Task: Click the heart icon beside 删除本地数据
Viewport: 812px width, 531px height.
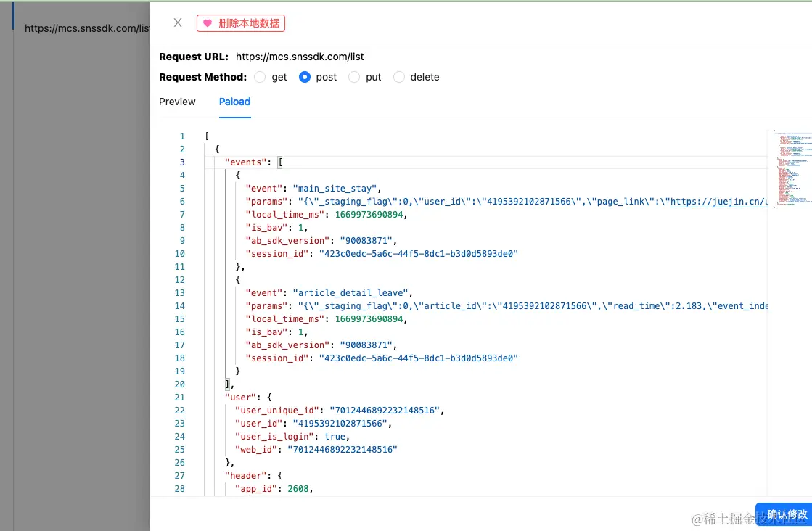Action: [208, 23]
